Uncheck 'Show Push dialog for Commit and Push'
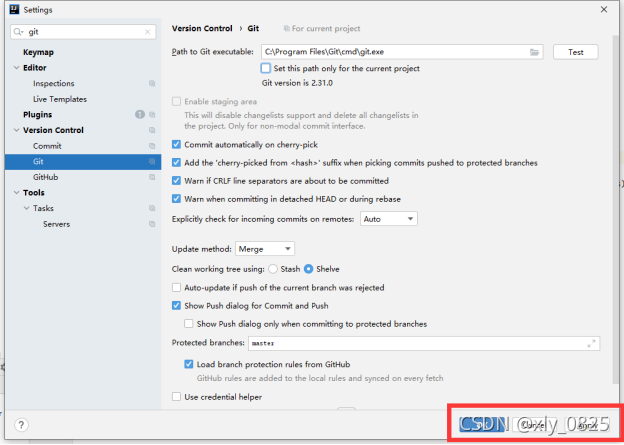 tap(176, 306)
